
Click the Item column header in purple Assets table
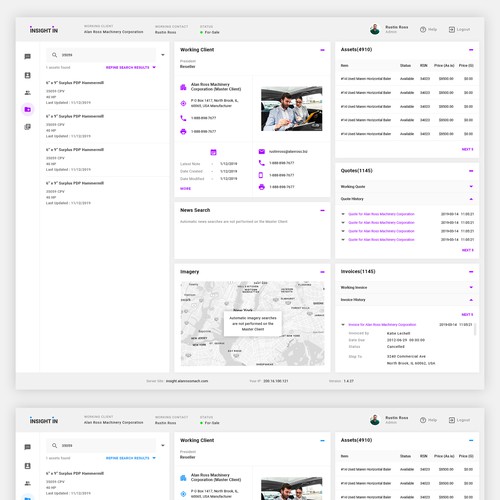[x=344, y=65]
